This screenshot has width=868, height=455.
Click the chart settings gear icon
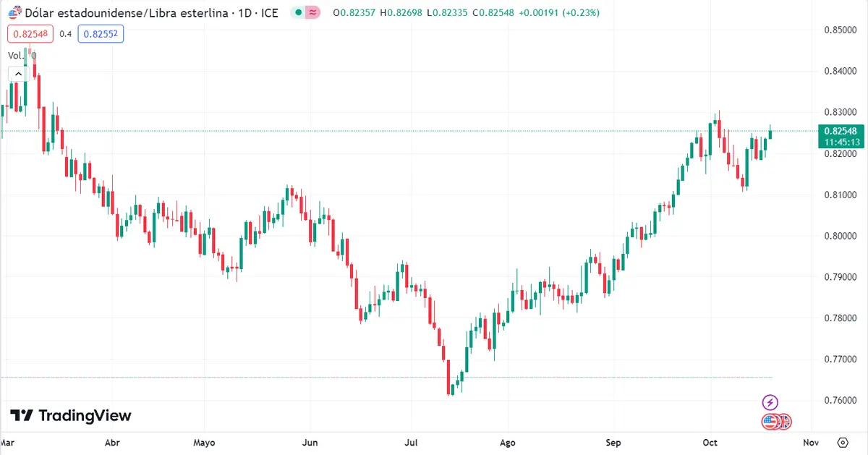point(841,442)
